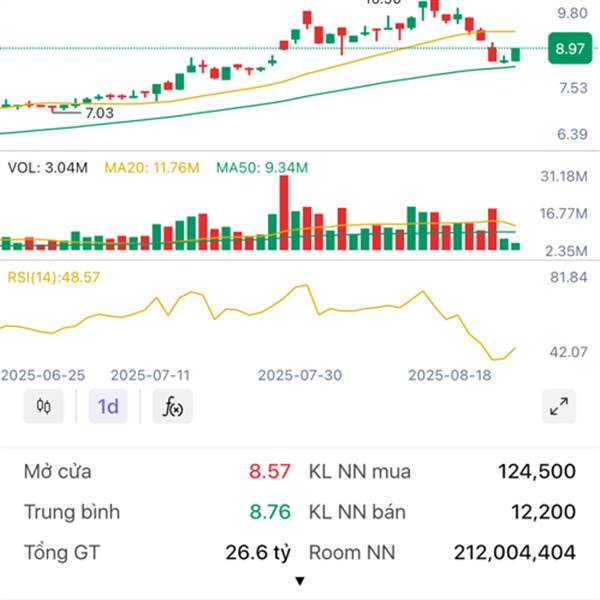The width and height of the screenshot is (600, 600).
Task: Click the 9.80 price axis label
Action: 572,13
